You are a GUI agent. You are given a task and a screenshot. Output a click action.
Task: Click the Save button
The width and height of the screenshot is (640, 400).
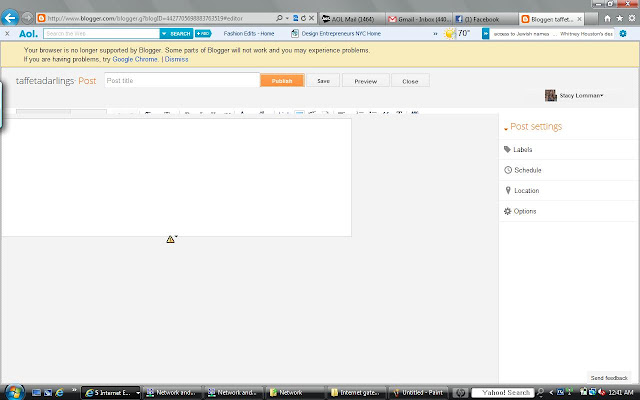tap(323, 81)
